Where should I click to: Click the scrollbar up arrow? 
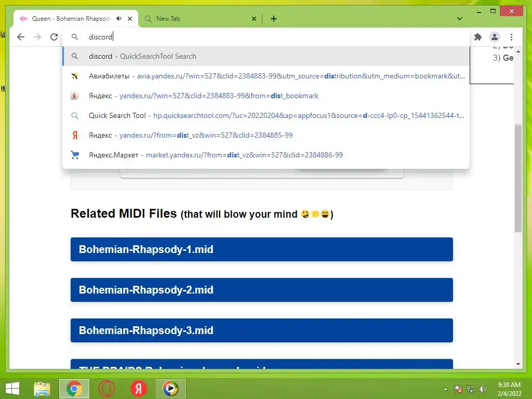518,51
